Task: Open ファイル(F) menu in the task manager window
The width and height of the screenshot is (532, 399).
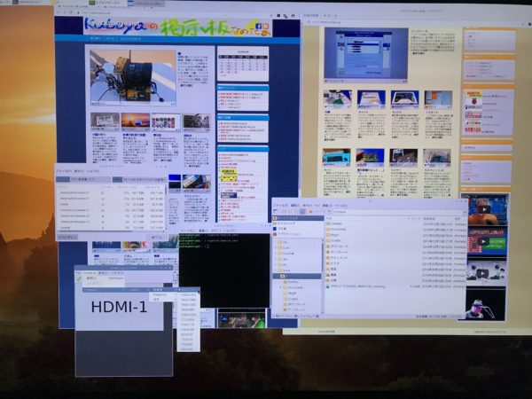Action: coord(64,171)
